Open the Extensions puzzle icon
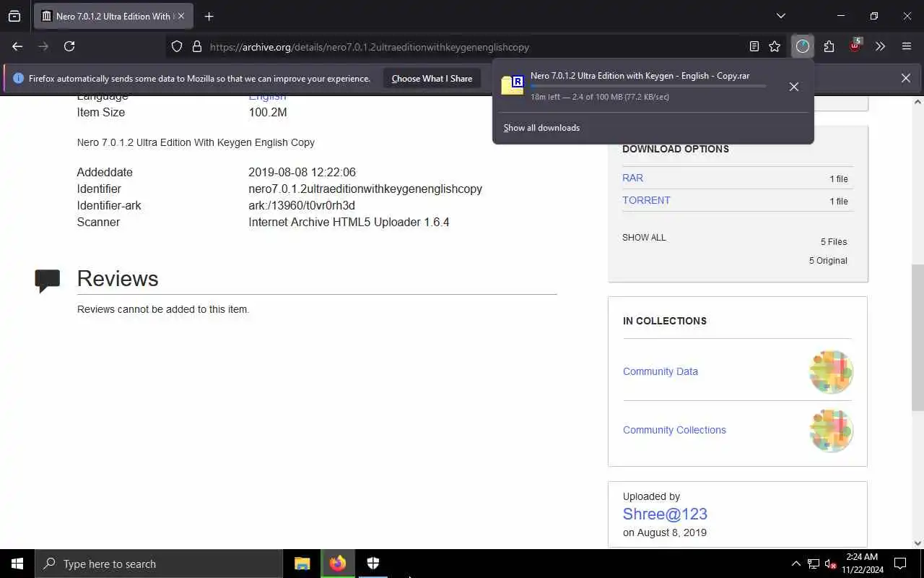The width and height of the screenshot is (924, 578). (829, 46)
